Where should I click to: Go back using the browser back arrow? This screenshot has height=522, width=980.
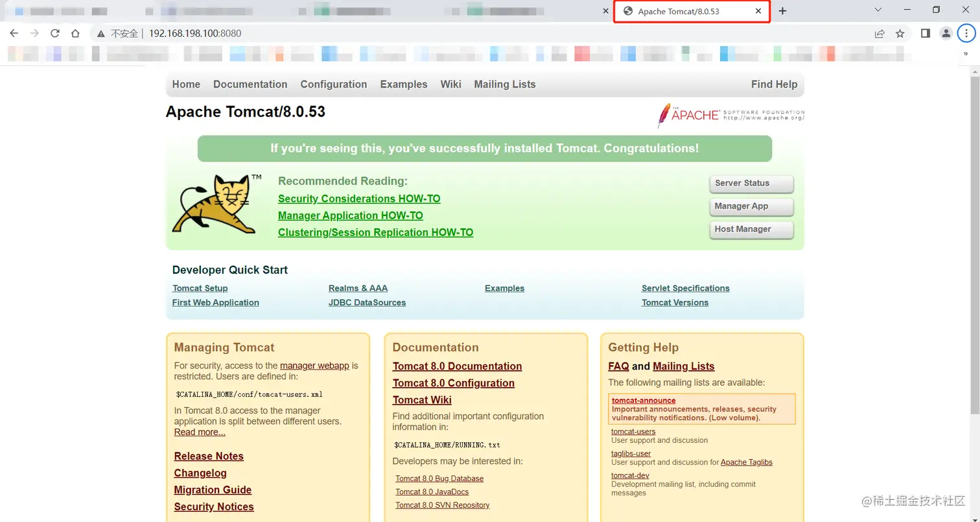click(x=14, y=33)
